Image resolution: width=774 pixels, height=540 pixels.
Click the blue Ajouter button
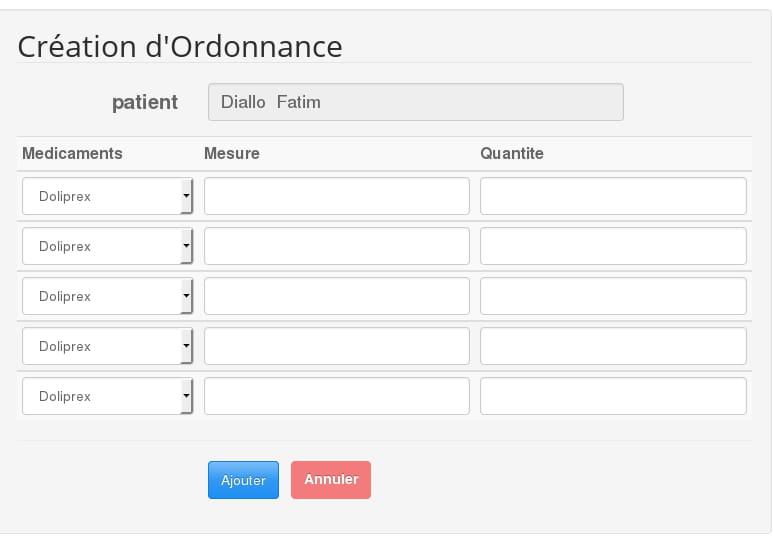click(x=243, y=480)
